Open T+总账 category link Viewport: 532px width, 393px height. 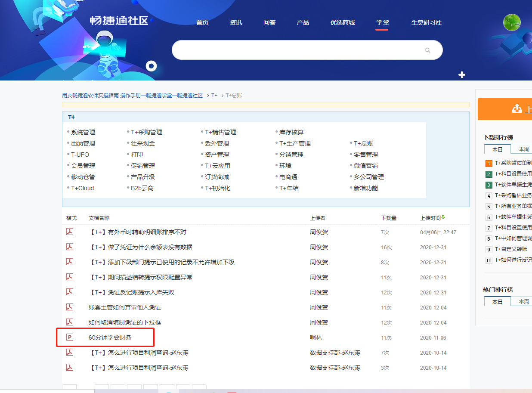pos(364,143)
